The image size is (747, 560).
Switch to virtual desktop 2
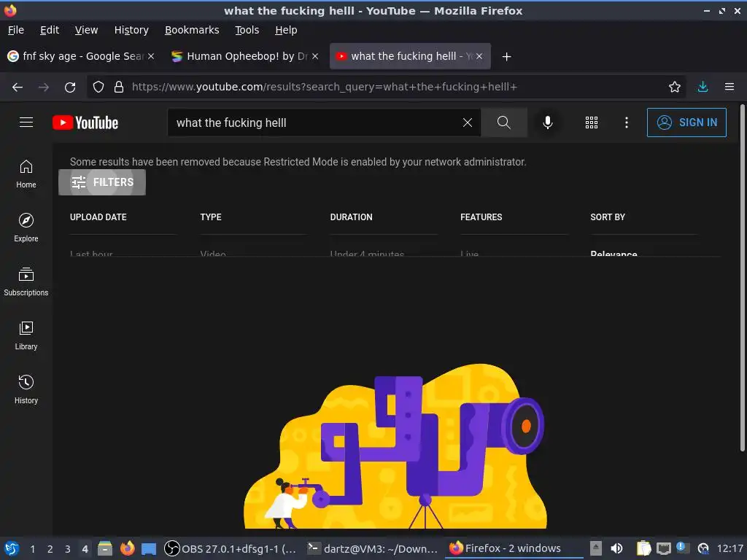(50, 549)
